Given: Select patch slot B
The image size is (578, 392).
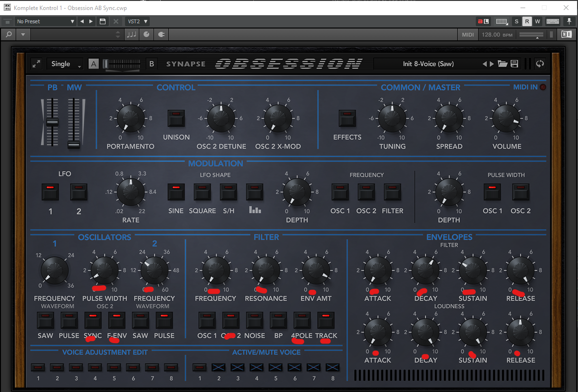Looking at the screenshot, I should coord(152,64).
